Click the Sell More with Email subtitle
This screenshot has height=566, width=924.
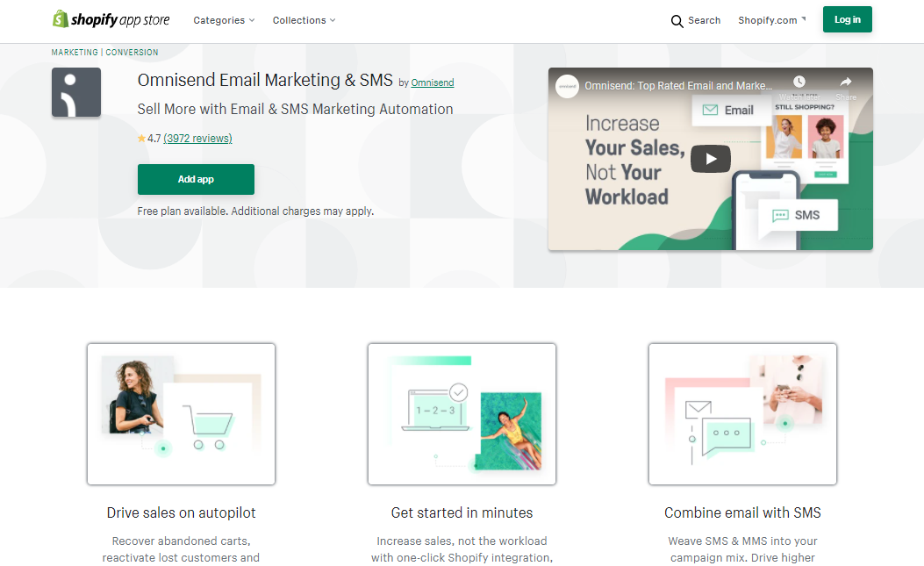point(295,109)
